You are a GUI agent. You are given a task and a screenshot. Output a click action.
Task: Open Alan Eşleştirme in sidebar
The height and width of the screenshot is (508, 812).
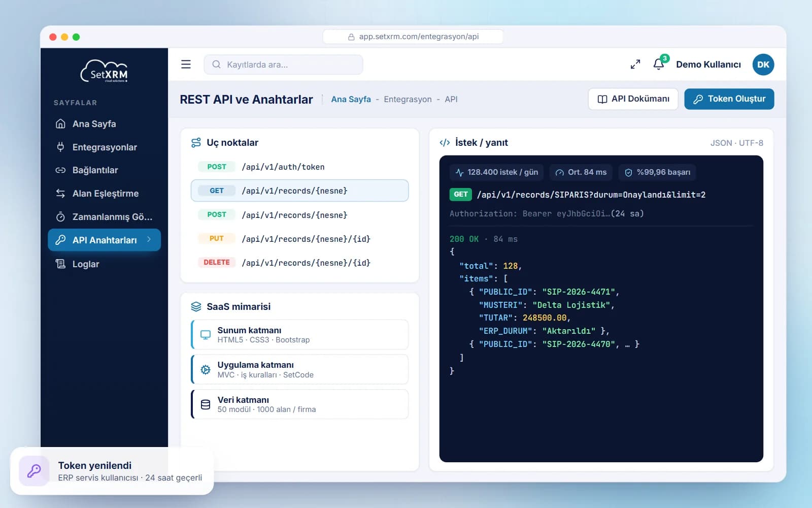click(104, 194)
